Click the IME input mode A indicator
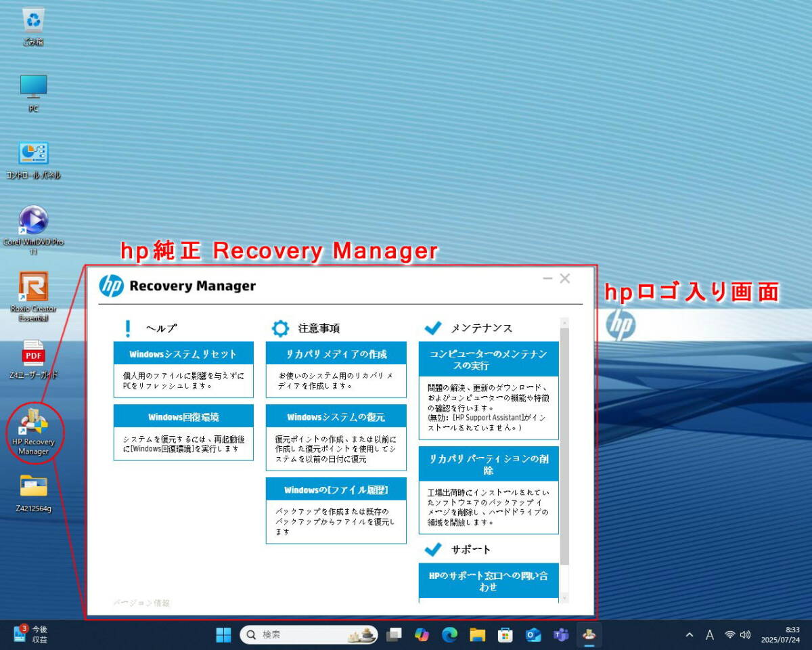812x650 pixels. (710, 634)
